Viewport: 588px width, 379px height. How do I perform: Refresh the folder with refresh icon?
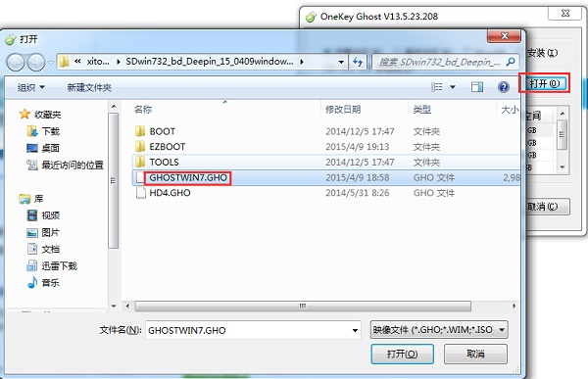click(x=358, y=62)
